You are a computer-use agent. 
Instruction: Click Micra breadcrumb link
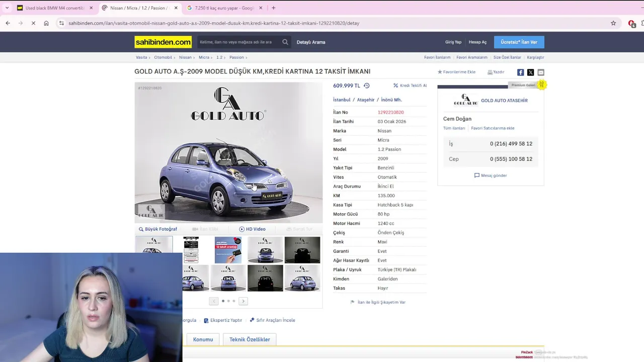(204, 57)
